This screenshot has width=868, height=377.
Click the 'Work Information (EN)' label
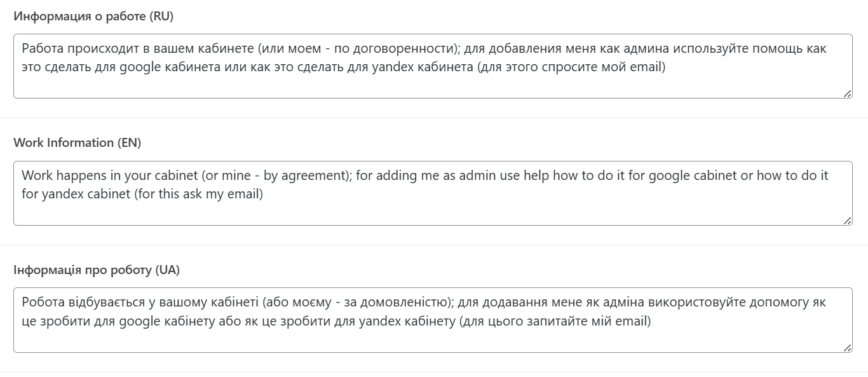coord(77,143)
